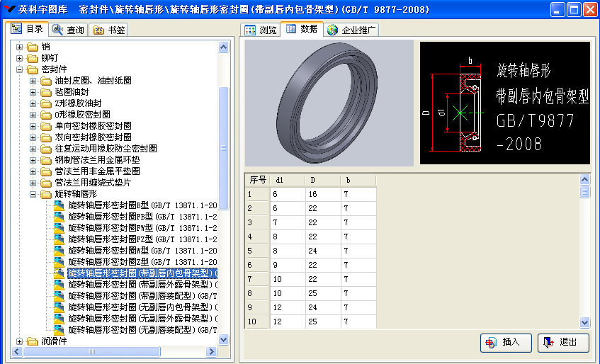This screenshot has height=364, width=600.
Task: Select 旋转轴唇形密封圈(无副唇装配型) item
Action: (x=142, y=330)
